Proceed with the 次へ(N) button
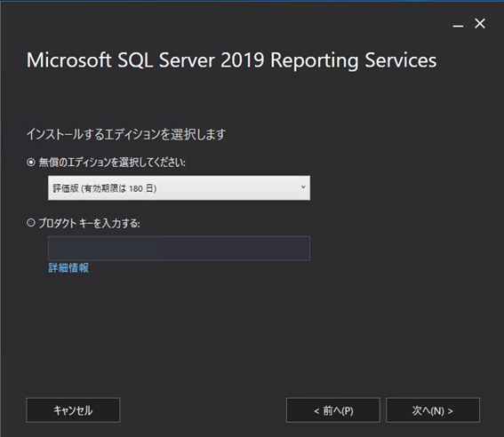This screenshot has height=437, width=504. pos(433,410)
